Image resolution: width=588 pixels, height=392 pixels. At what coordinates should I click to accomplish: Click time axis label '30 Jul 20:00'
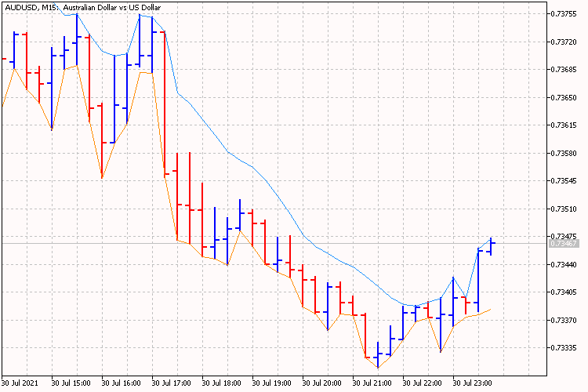[x=321, y=383]
